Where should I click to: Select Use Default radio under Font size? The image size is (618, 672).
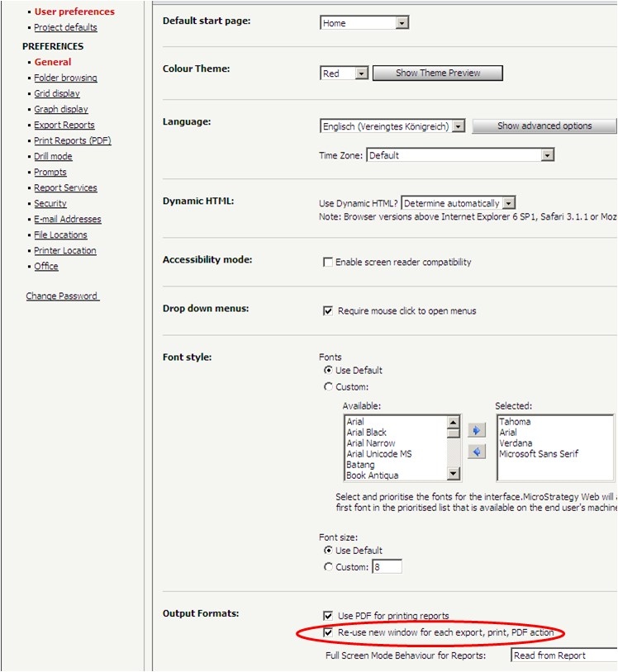pos(328,550)
